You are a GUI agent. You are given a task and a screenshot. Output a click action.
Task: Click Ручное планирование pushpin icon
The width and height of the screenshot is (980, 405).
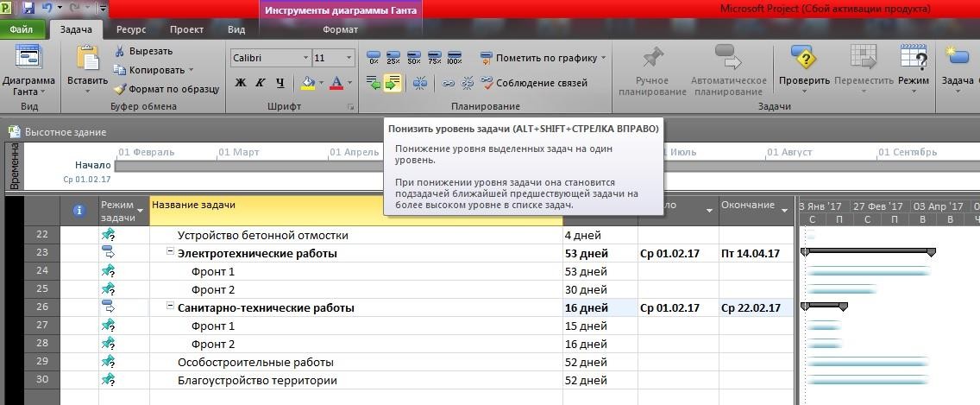tap(652, 58)
